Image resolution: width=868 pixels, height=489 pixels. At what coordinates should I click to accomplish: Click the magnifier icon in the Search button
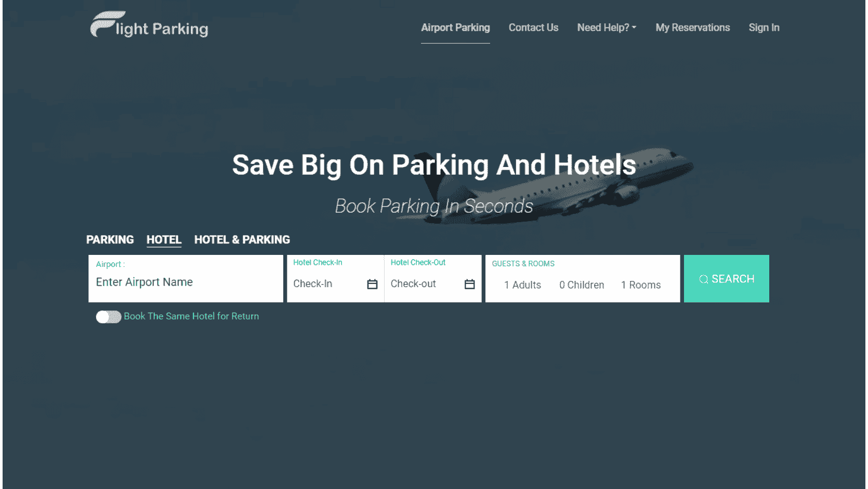click(703, 279)
